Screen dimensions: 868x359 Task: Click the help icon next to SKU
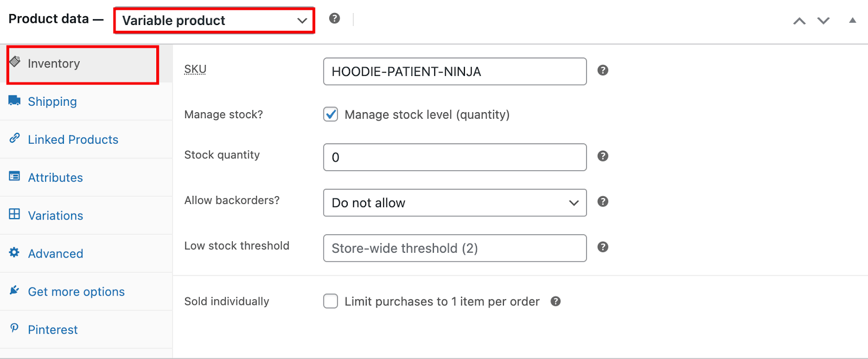[x=602, y=70]
